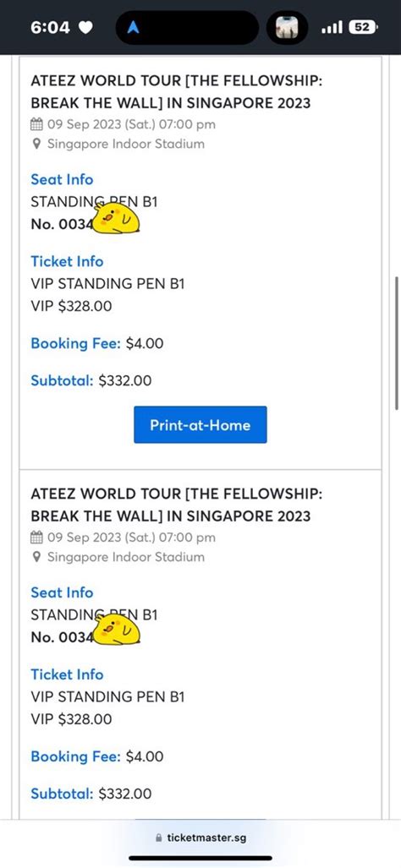This screenshot has width=401, height=868.
Task: Click the calendar icon on the first ticket
Action: (x=36, y=124)
